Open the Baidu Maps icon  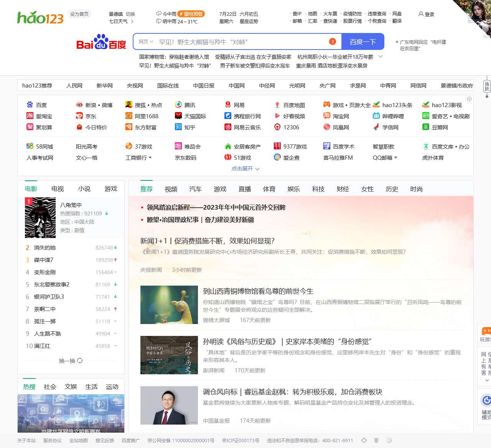[277, 105]
